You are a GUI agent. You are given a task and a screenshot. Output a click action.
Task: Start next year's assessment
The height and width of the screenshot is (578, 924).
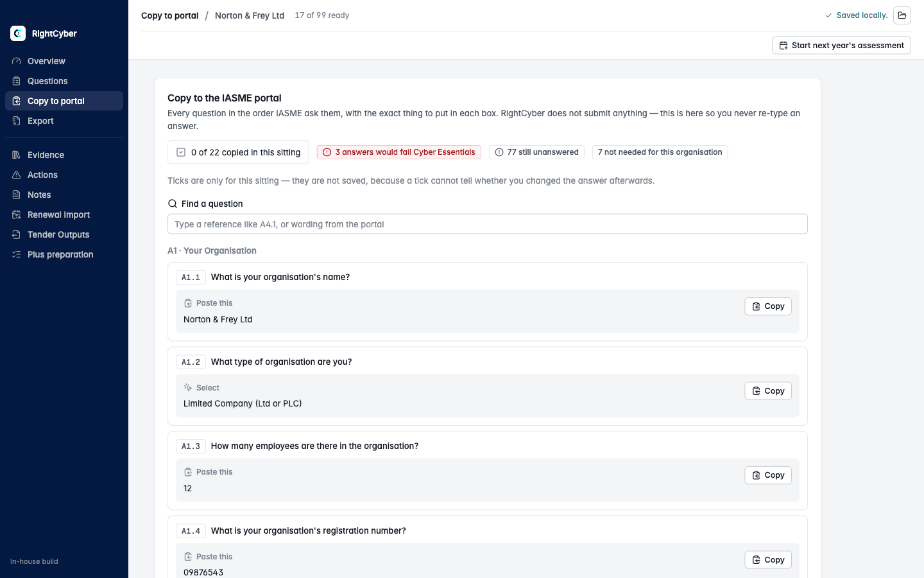click(841, 46)
